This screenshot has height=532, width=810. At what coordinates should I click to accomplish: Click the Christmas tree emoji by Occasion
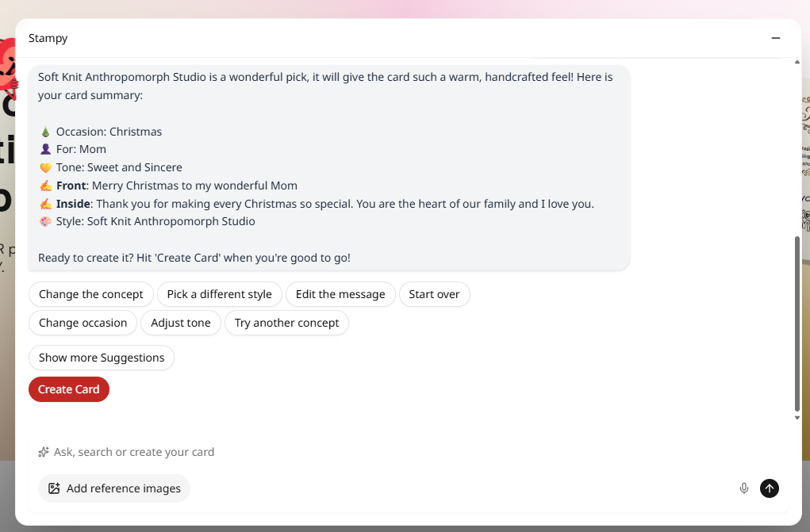point(45,132)
